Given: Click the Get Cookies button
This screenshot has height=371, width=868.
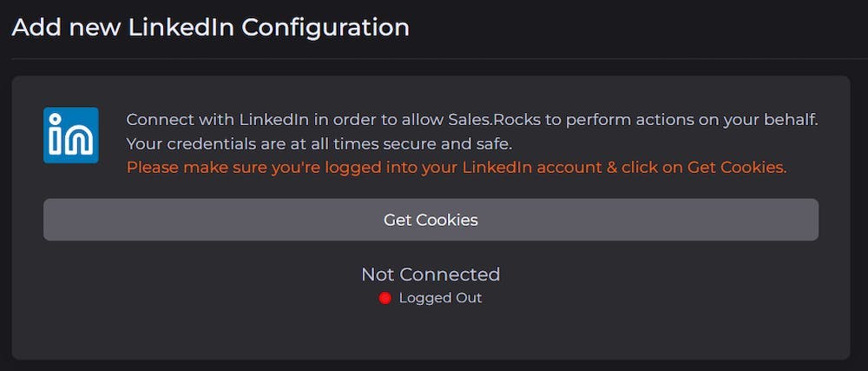Looking at the screenshot, I should click(x=431, y=220).
